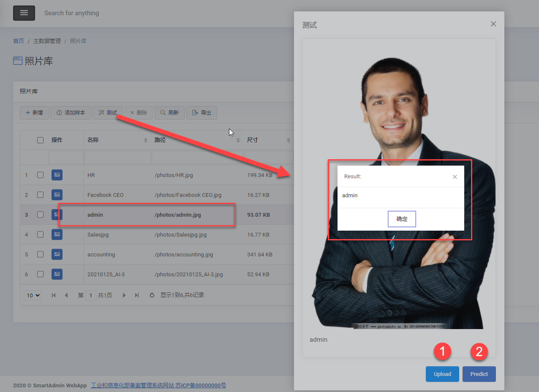
Task: Check the 20210125_AI-3 row checkbox
Action: [40, 274]
